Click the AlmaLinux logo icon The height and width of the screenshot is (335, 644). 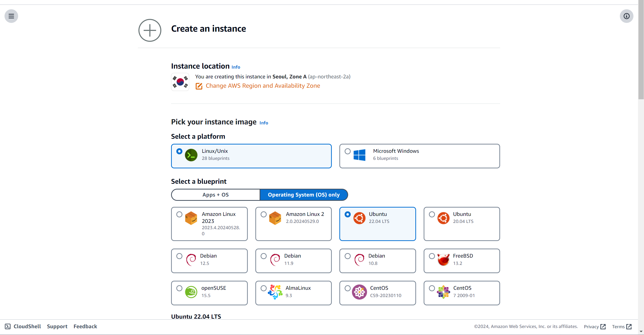click(275, 292)
